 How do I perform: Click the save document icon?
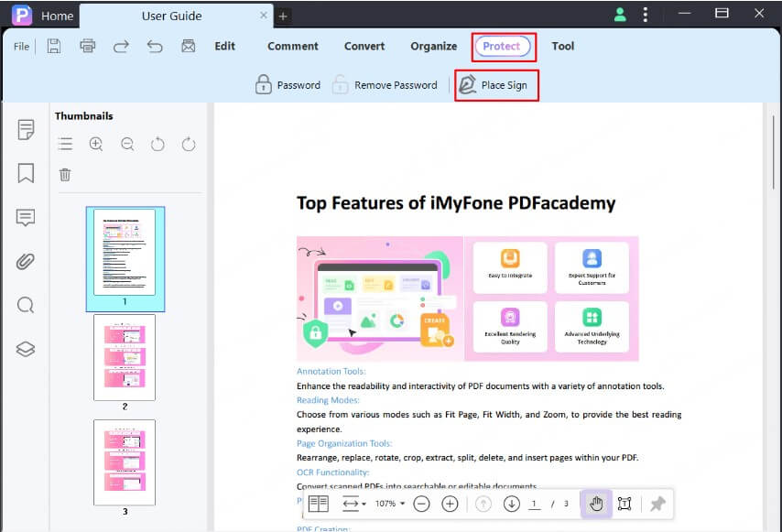click(54, 47)
